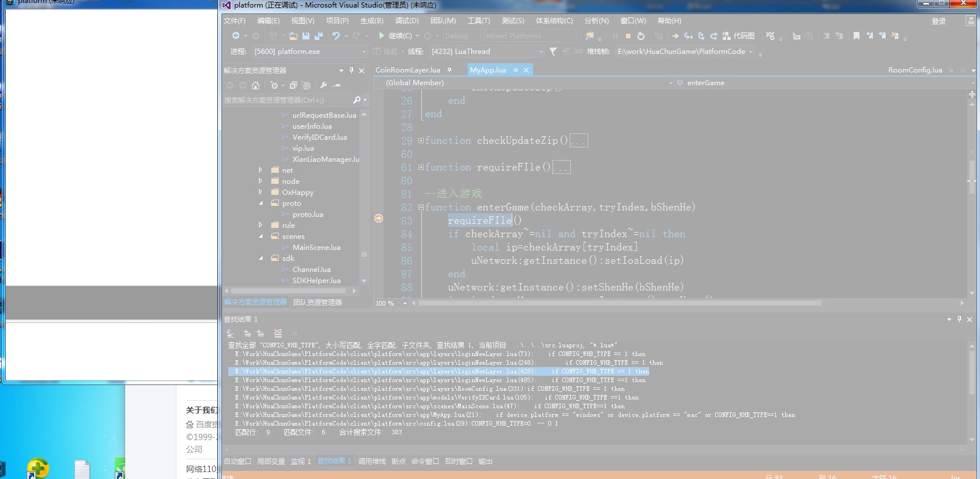Click the red Stop Debugging square

[x=628, y=36]
